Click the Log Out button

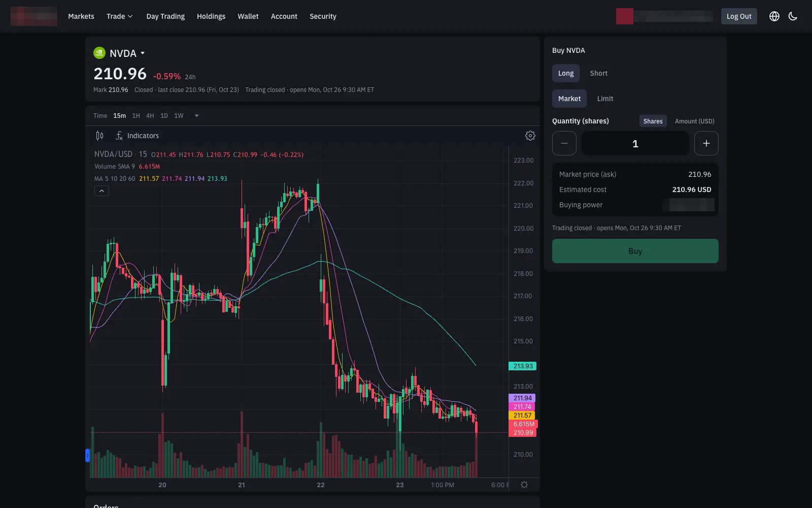739,16
